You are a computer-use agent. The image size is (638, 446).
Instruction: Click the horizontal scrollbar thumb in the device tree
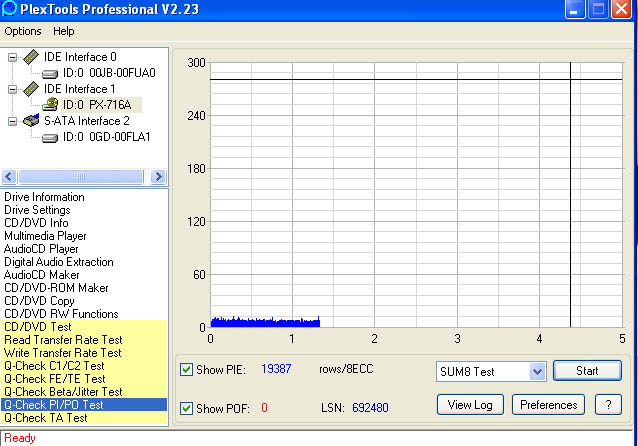click(x=81, y=177)
